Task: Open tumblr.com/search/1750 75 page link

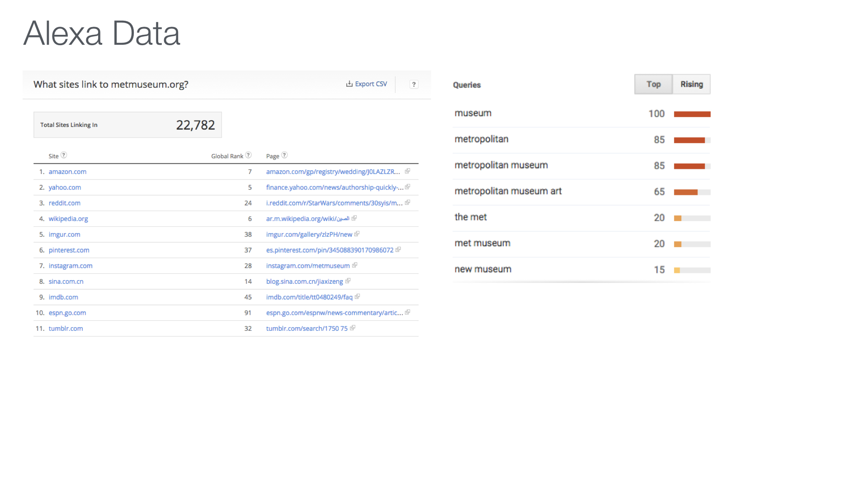Action: [307, 328]
